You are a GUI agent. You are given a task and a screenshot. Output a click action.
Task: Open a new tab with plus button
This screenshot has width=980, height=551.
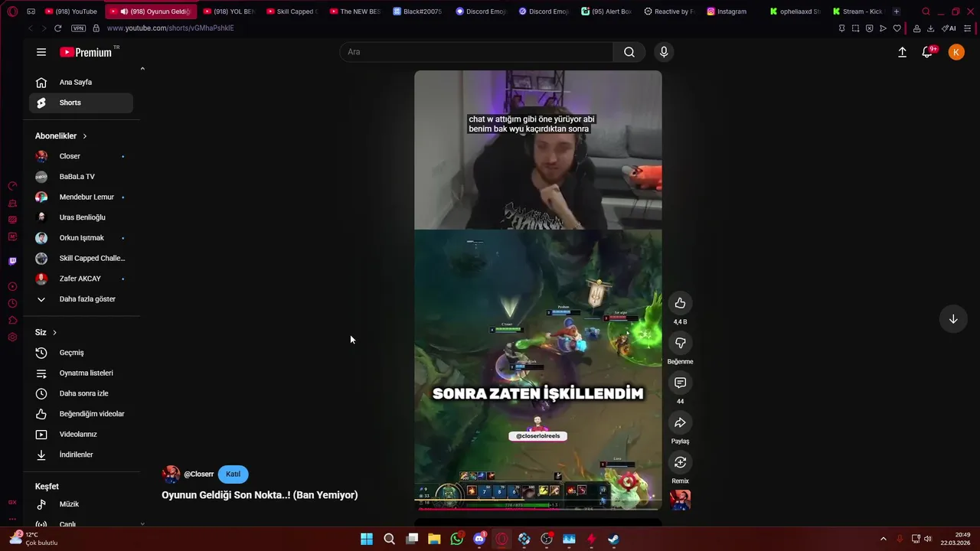(897, 11)
